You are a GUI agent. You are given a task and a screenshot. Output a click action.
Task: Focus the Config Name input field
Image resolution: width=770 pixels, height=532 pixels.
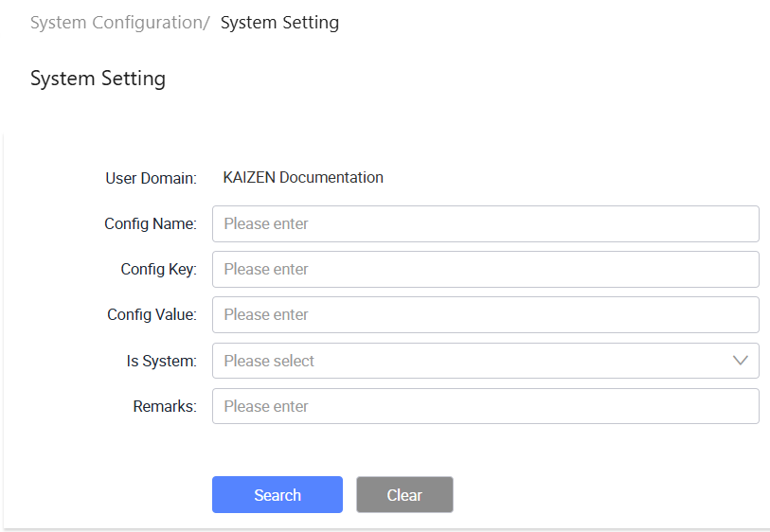[x=486, y=223]
